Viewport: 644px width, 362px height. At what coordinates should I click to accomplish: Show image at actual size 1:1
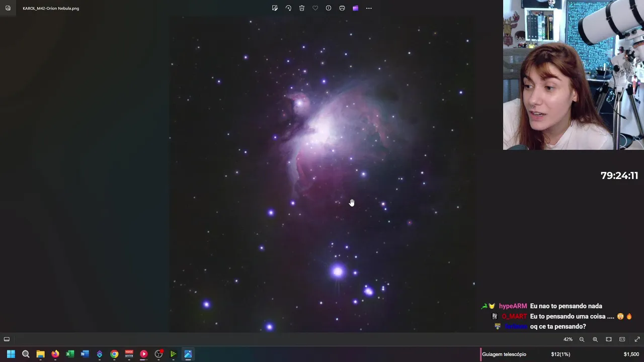(x=622, y=339)
